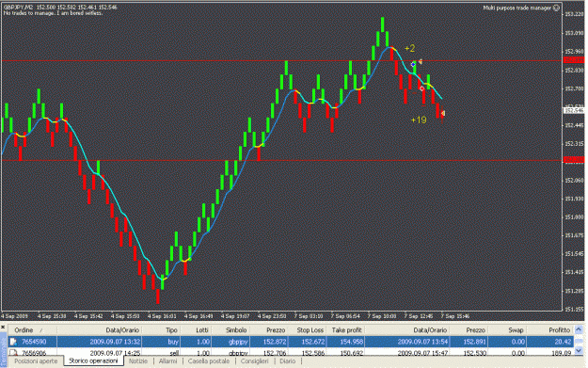Open the Allarmi tab

coord(167,361)
